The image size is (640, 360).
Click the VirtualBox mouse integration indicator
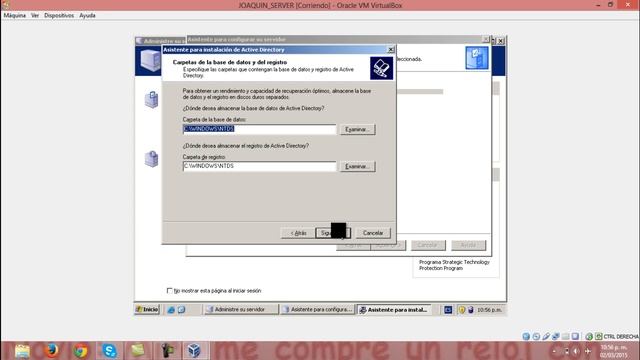(x=589, y=336)
